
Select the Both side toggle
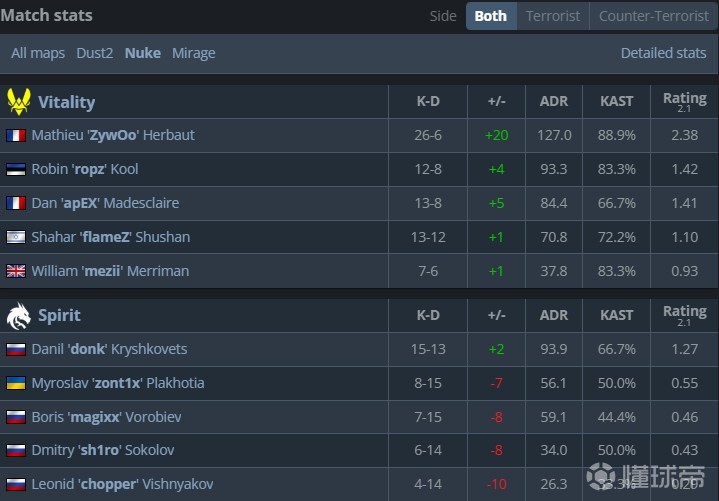[490, 16]
